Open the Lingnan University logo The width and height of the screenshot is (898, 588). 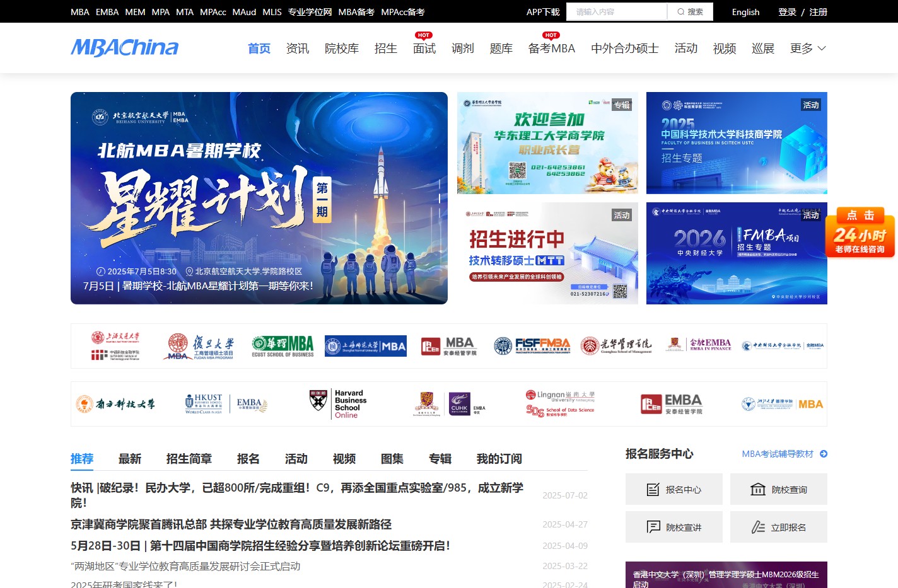pyautogui.click(x=561, y=404)
